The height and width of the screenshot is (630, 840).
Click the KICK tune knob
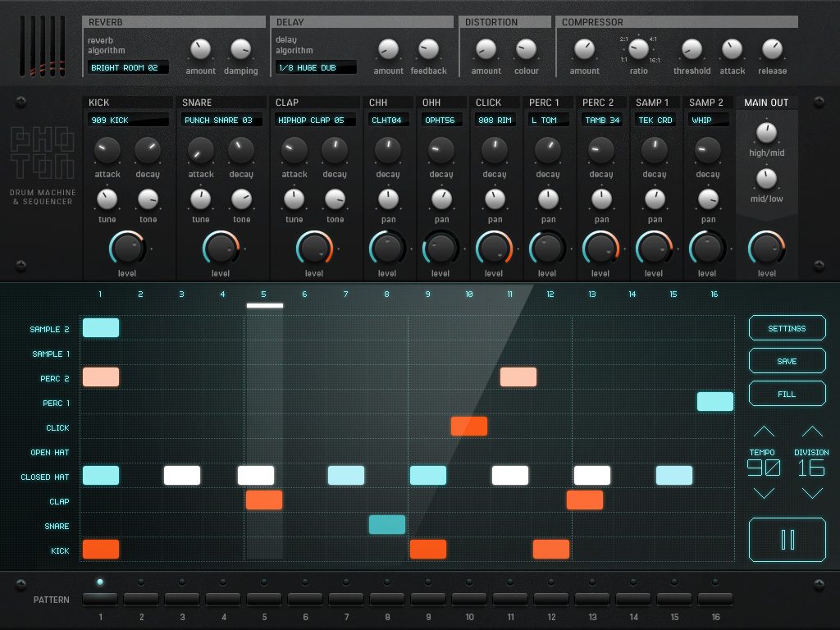[x=107, y=199]
